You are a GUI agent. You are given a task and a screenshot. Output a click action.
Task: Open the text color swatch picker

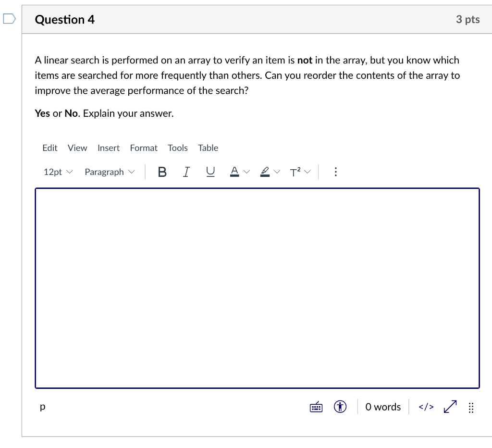click(x=246, y=172)
